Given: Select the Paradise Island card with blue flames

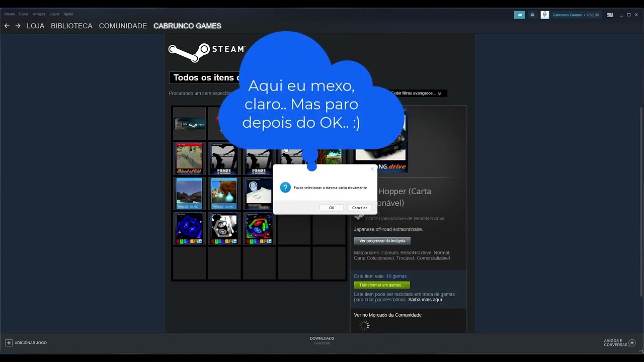Looking at the screenshot, I should click(x=224, y=193).
